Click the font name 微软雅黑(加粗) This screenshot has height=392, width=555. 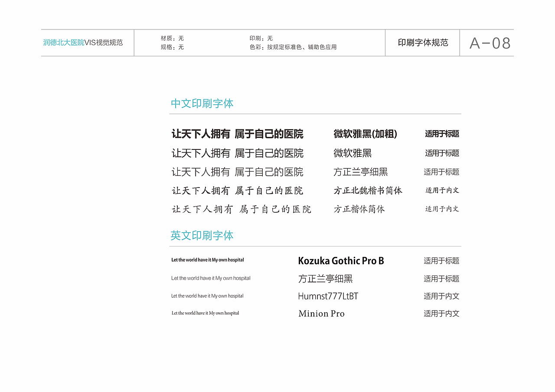tap(365, 134)
